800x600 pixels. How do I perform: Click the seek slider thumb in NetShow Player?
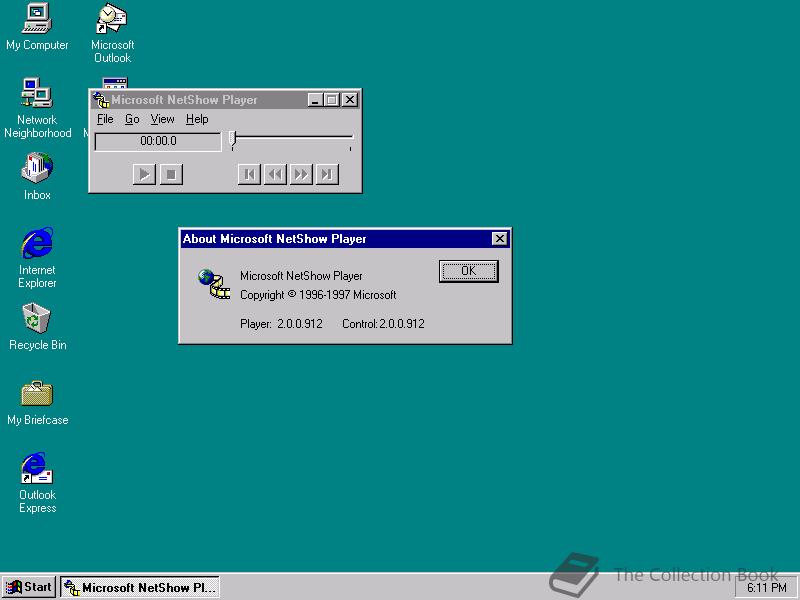(x=233, y=139)
